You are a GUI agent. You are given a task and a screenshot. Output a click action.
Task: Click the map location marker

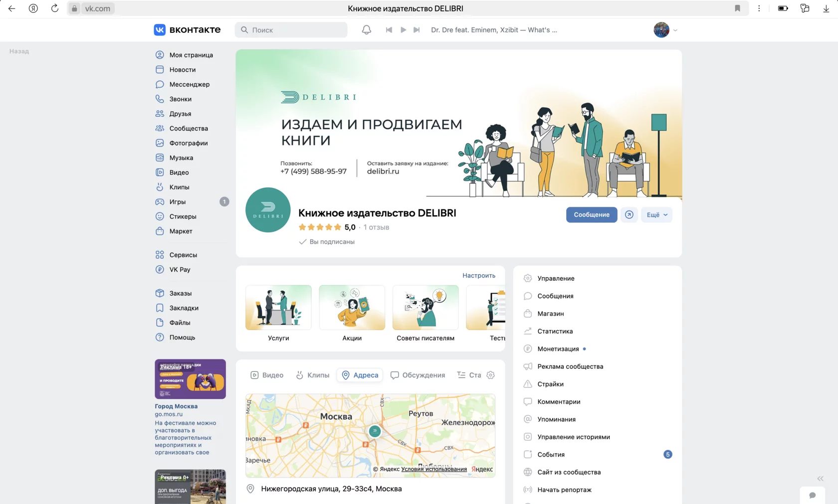(x=375, y=431)
